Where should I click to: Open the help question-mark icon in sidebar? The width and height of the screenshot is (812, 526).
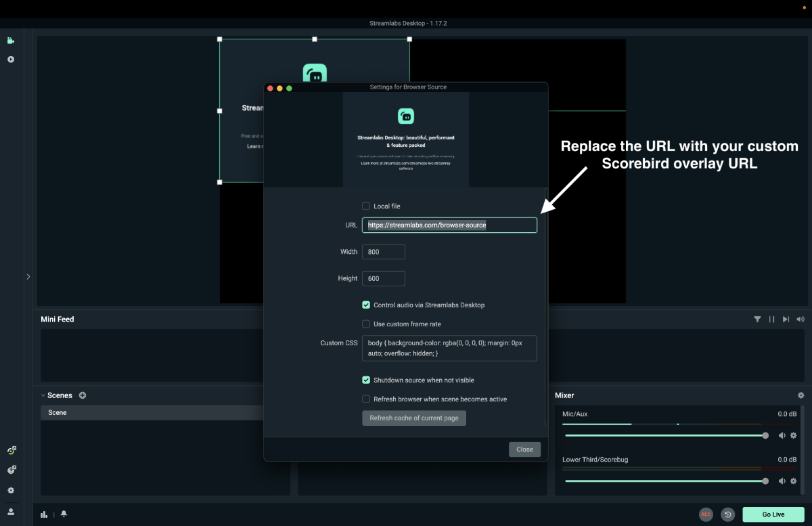[12, 470]
